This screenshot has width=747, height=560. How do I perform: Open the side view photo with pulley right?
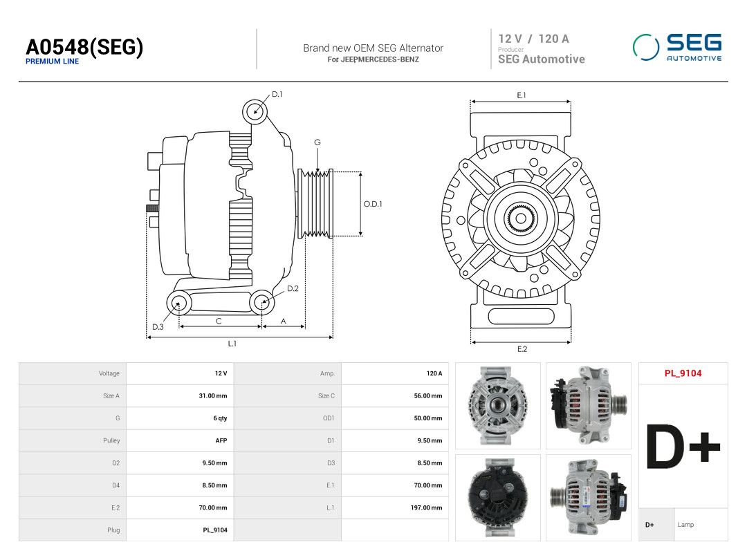[x=589, y=406]
